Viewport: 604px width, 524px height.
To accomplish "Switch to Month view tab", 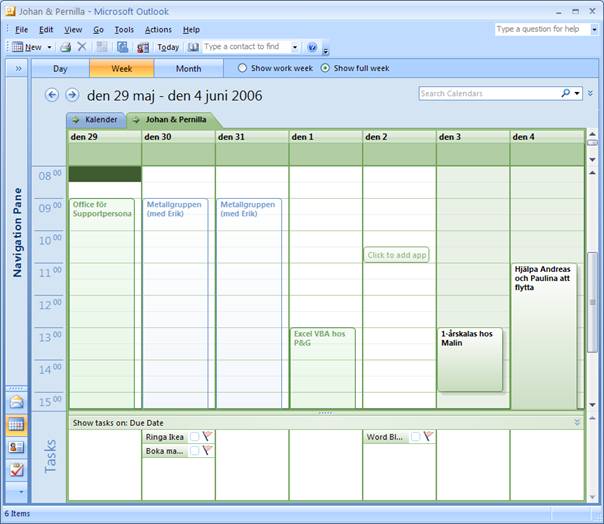I will [x=188, y=69].
